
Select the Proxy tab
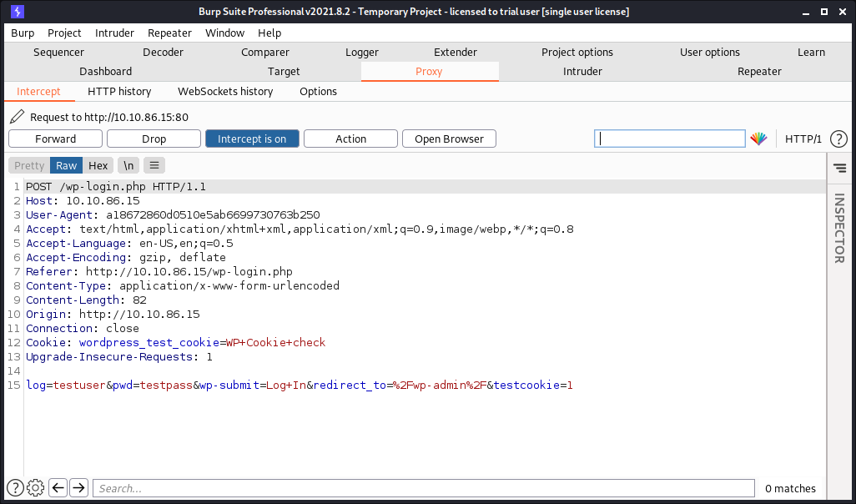tap(429, 72)
